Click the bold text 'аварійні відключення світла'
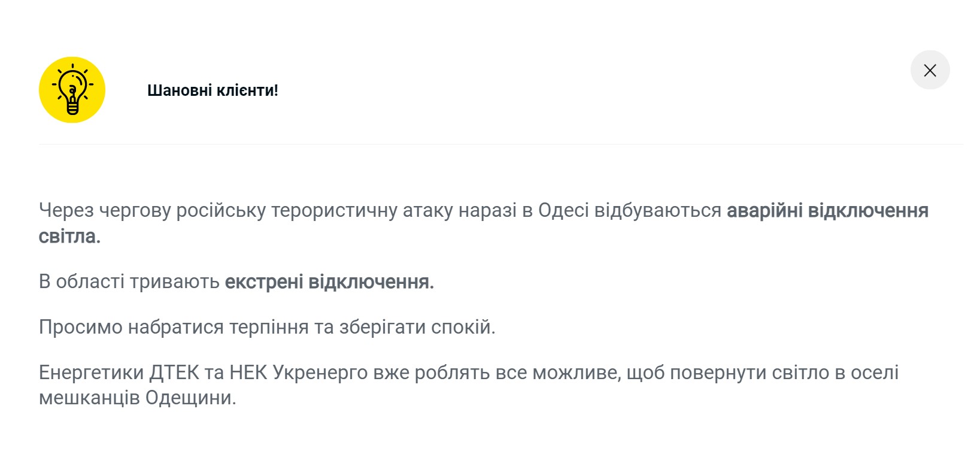 [x=827, y=210]
